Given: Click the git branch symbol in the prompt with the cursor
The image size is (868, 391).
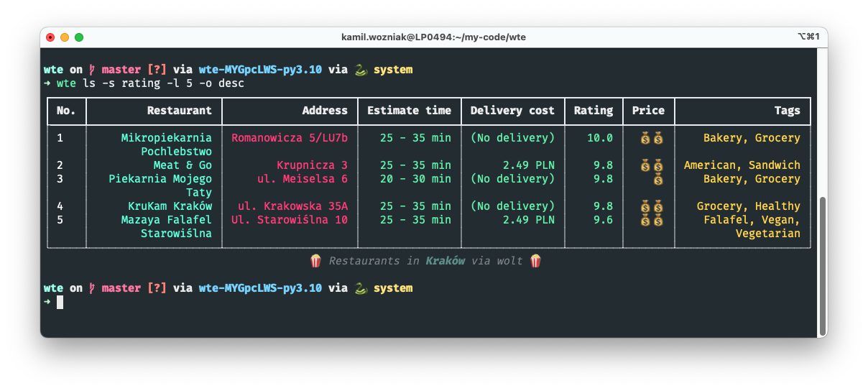Looking at the screenshot, I should pyautogui.click(x=92, y=288).
